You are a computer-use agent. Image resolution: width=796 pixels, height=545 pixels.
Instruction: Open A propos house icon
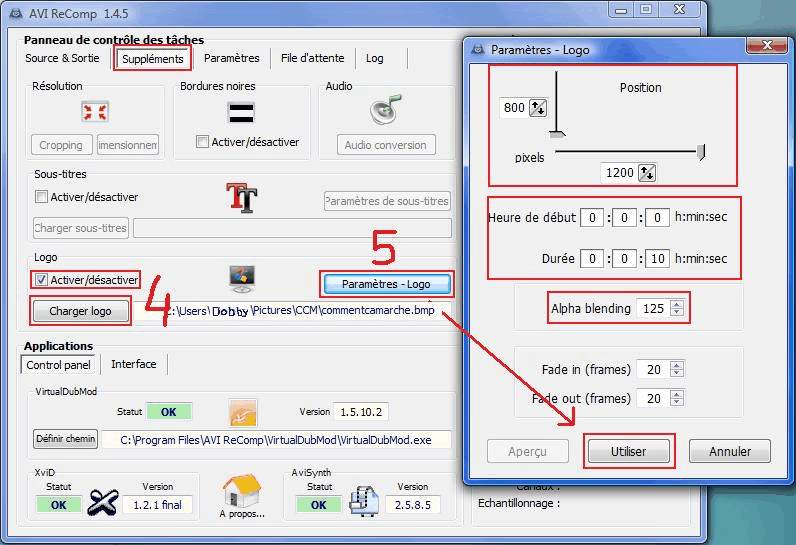(242, 490)
